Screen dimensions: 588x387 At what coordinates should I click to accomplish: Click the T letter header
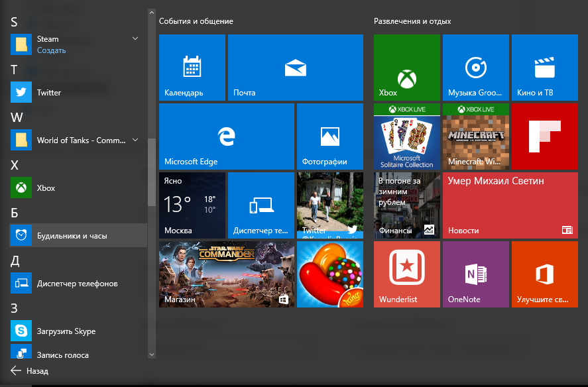click(x=14, y=70)
